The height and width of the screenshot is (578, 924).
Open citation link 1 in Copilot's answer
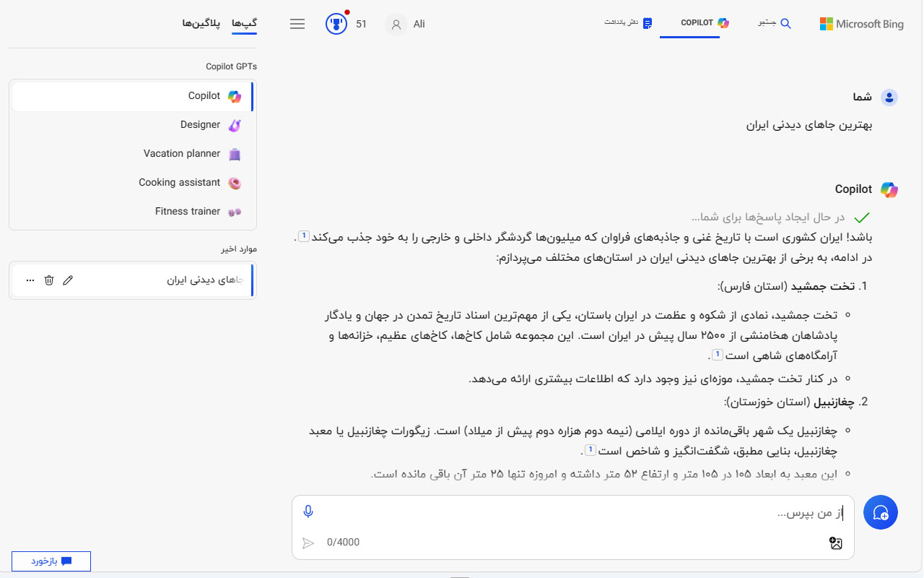point(304,236)
